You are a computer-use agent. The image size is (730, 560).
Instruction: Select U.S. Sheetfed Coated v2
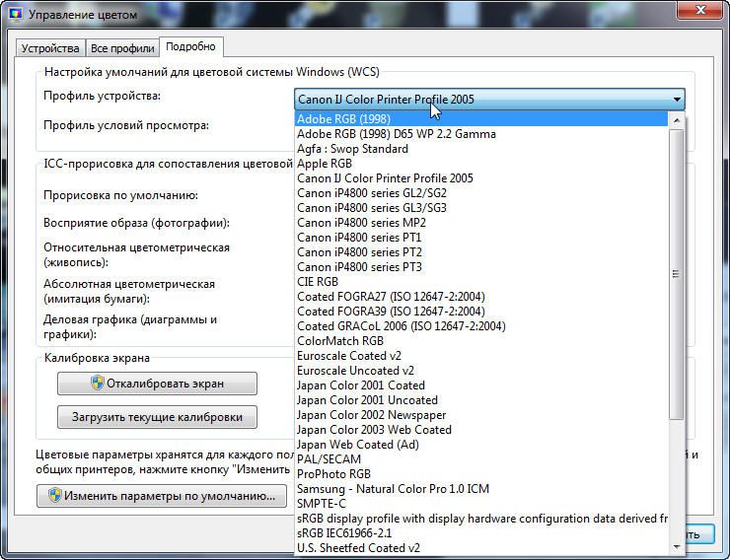point(481,548)
